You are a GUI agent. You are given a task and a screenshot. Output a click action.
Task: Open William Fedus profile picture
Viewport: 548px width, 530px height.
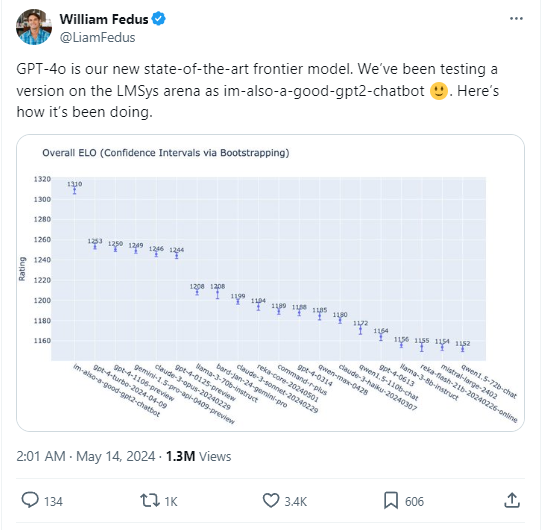[34, 27]
